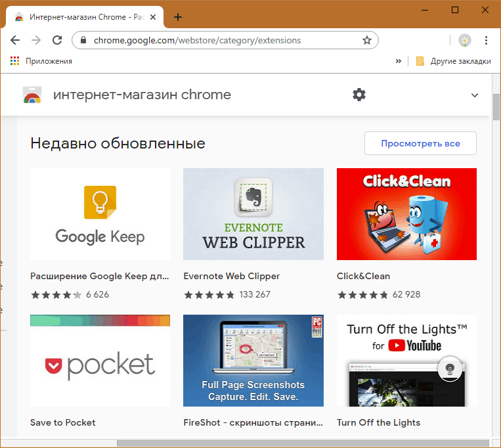501x448 pixels.
Task: Click the Click&Clean title below the image
Action: click(363, 276)
